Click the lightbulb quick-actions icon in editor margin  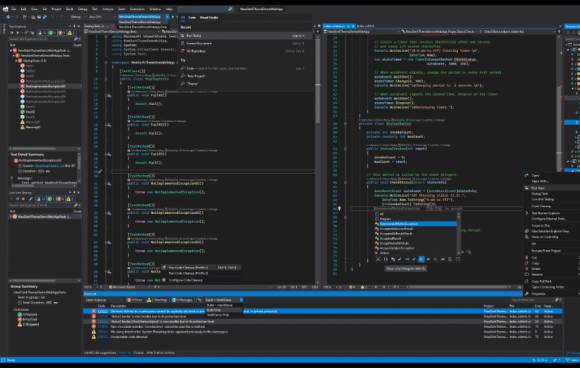tap(339, 209)
